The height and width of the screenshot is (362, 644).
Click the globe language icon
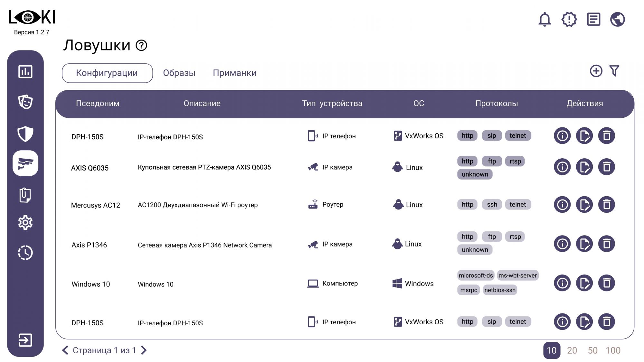coord(617,19)
